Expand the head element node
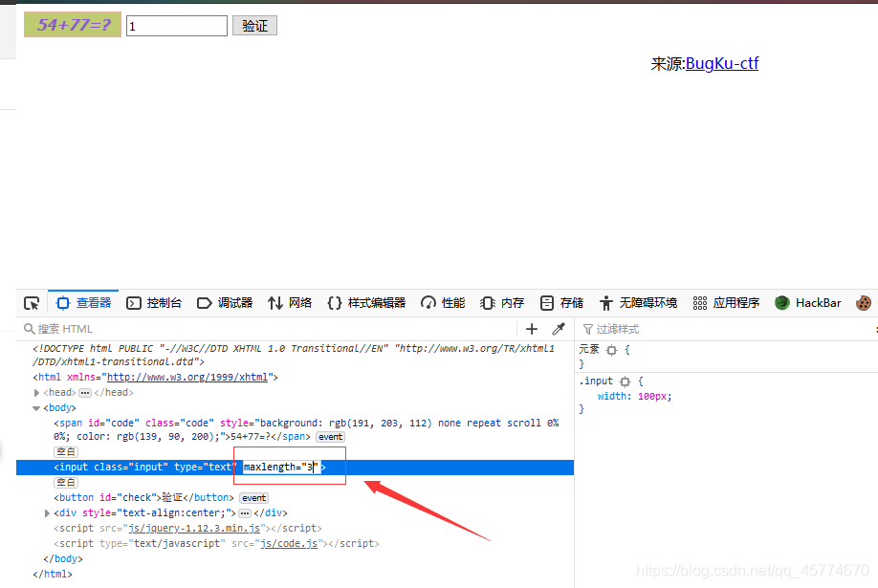The height and width of the screenshot is (588, 878). tap(36, 393)
